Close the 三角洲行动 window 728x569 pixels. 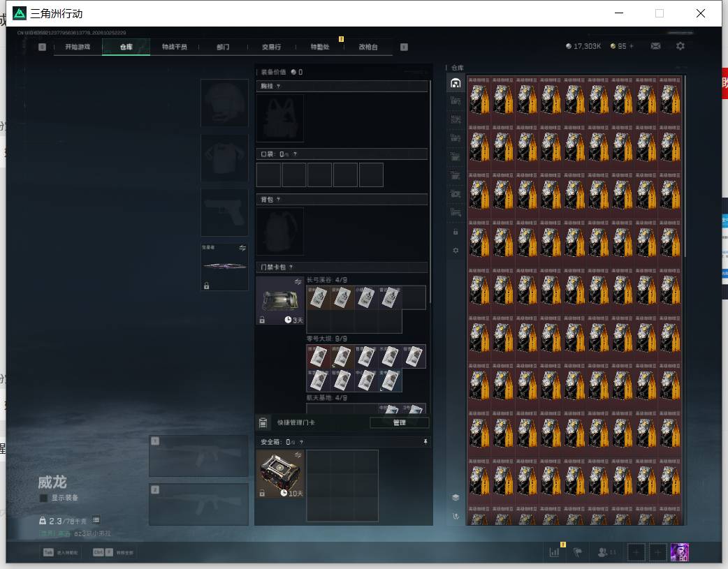pyautogui.click(x=701, y=13)
